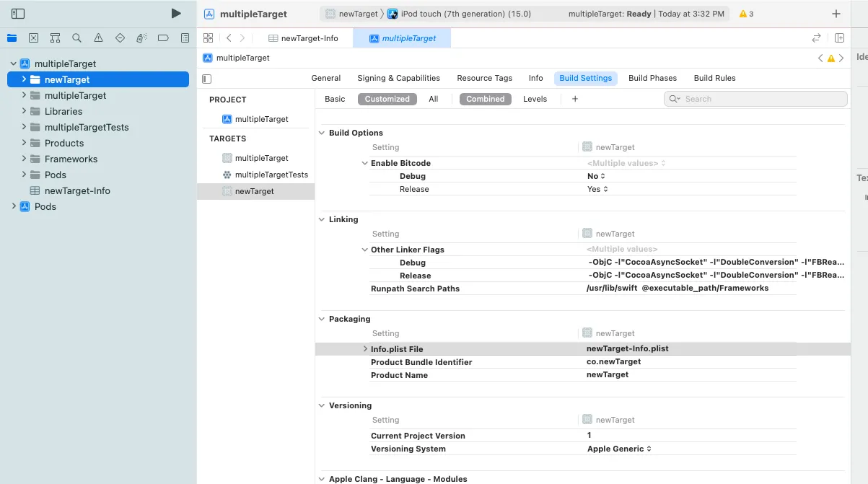Show Customized build settings

(x=387, y=99)
